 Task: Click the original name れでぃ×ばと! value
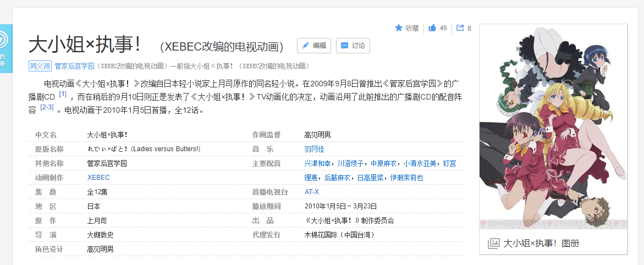[144, 149]
